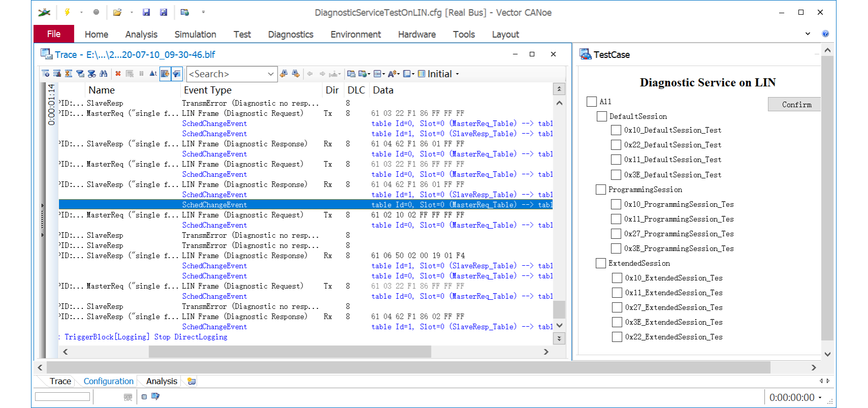Screen dimensions: 868x408
Task: Open the Search combo box dropdown arrow
Action: 271,74
